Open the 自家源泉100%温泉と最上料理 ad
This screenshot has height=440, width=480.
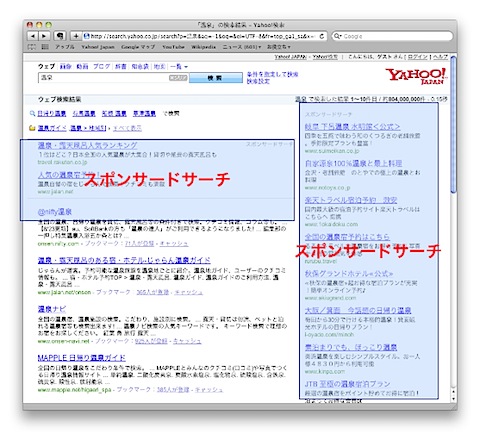tap(353, 163)
